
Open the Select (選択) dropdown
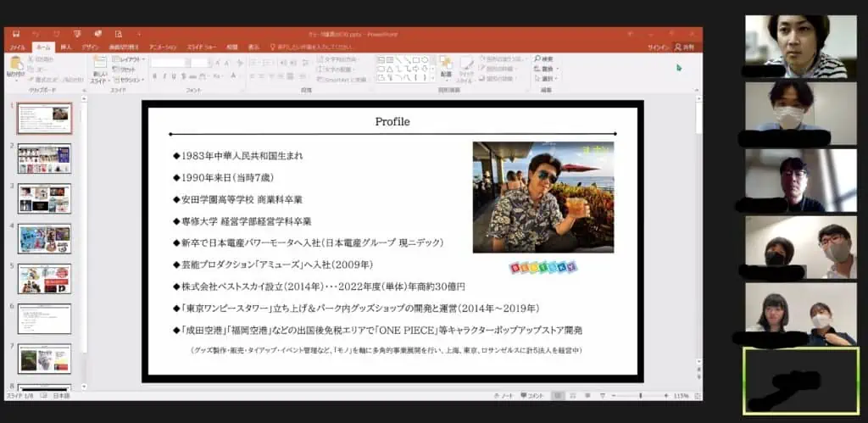547,79
